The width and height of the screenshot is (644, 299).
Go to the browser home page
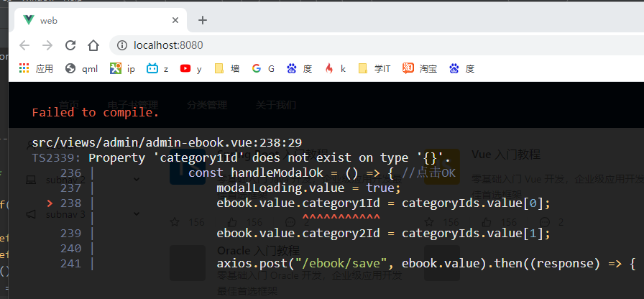pyautogui.click(x=93, y=45)
